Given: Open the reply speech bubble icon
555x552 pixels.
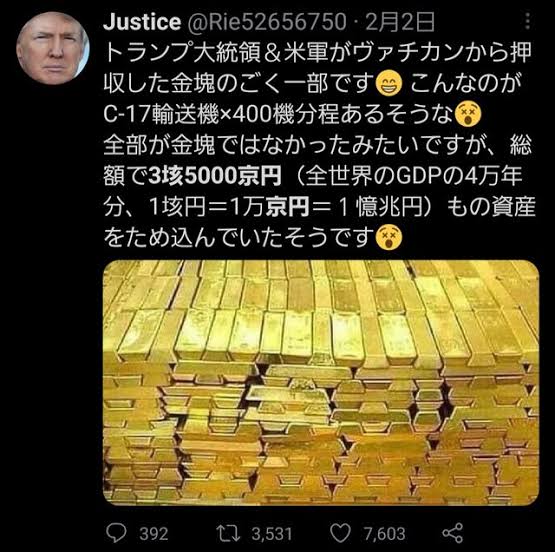Looking at the screenshot, I should 116,533.
